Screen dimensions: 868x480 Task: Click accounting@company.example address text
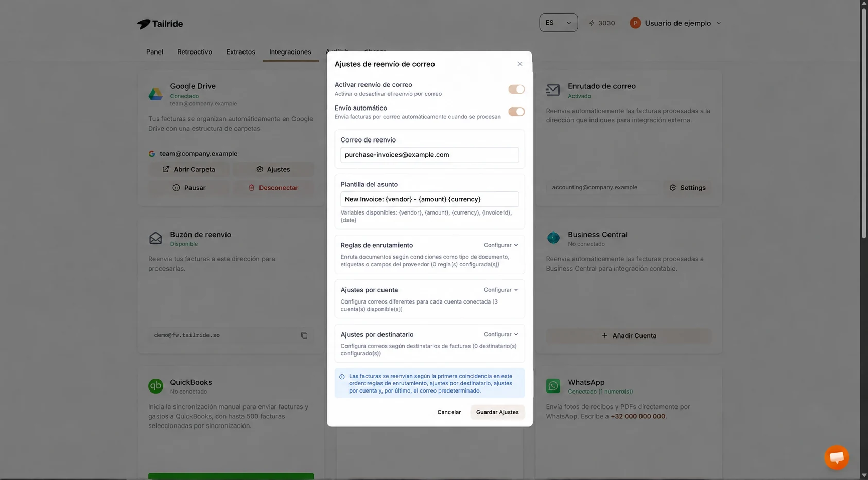595,187
